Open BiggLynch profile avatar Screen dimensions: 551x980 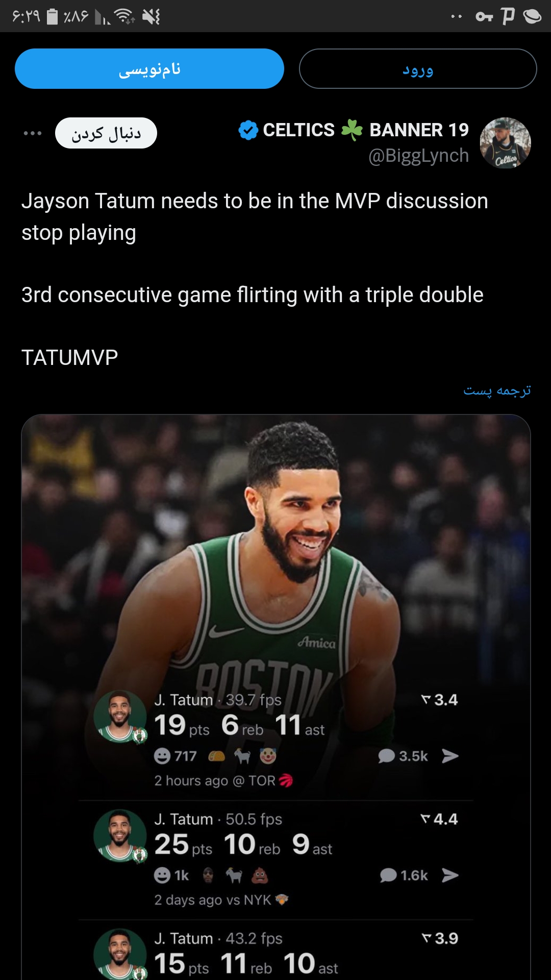(505, 143)
